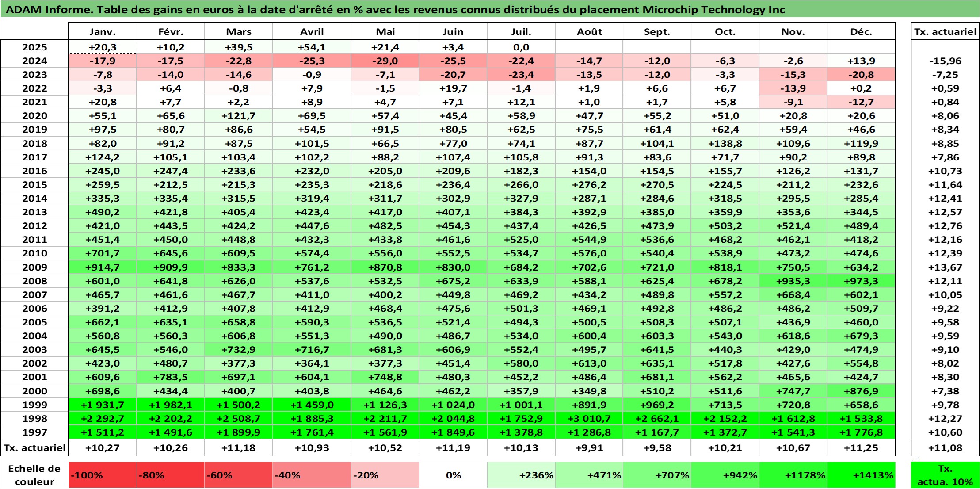
Task: Click cell +124,2 in Janv. 2017
Action: (103, 157)
